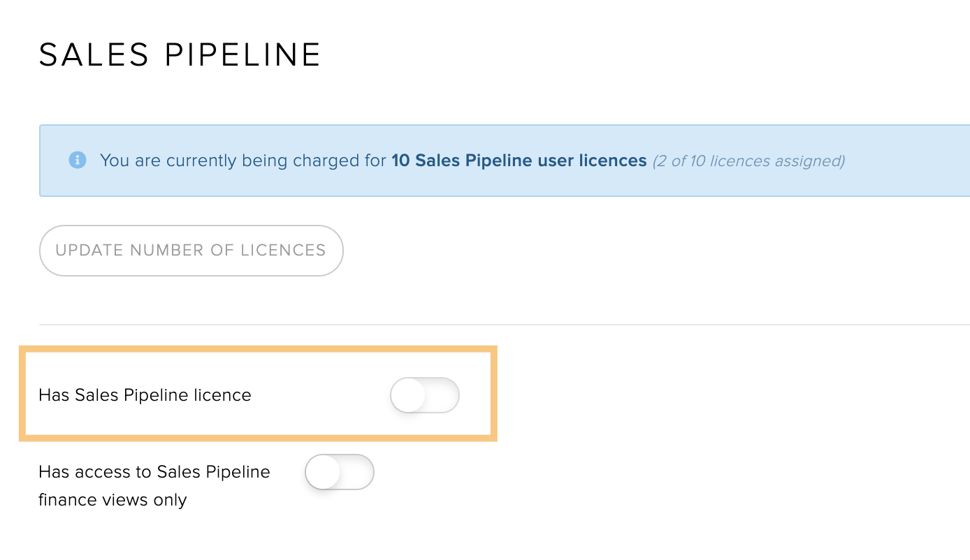Viewport: 970px width, 560px height.
Task: Click bold '10 Sales Pipeline user licences' text
Action: 519,161
